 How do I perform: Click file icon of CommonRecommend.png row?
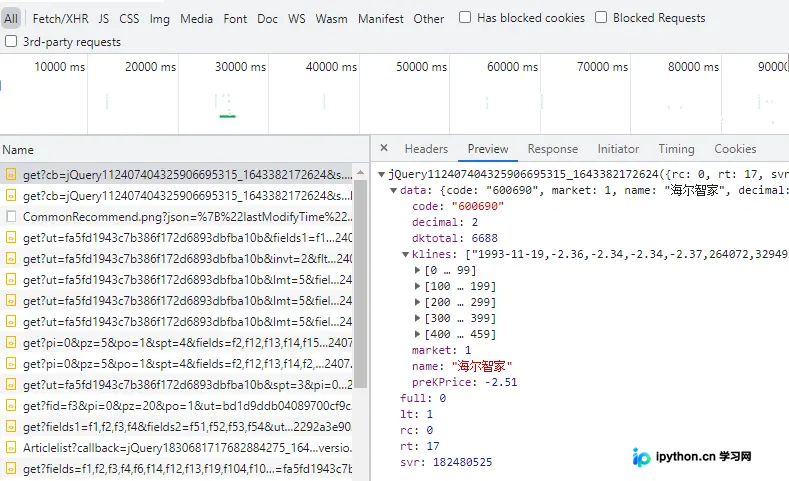point(11,216)
